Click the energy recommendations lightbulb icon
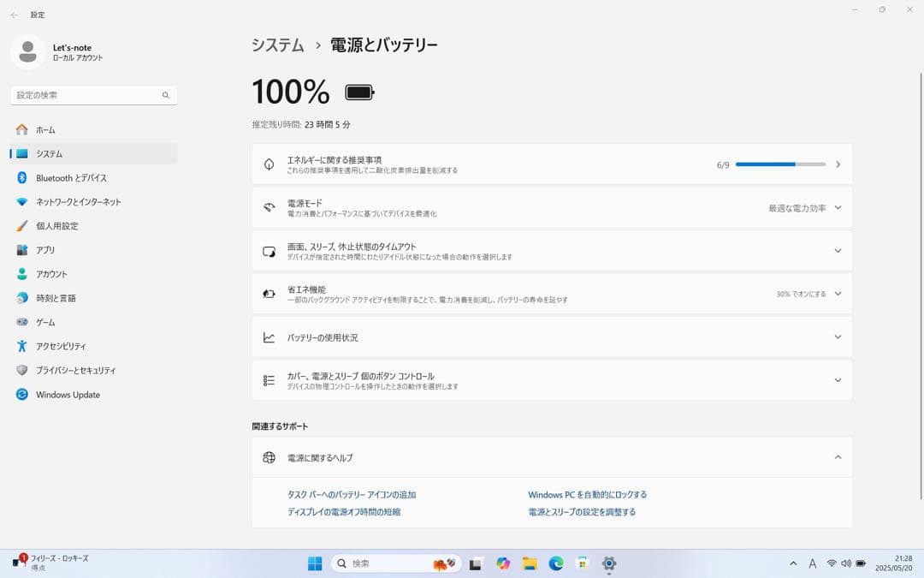The width and height of the screenshot is (924, 578). (270, 164)
